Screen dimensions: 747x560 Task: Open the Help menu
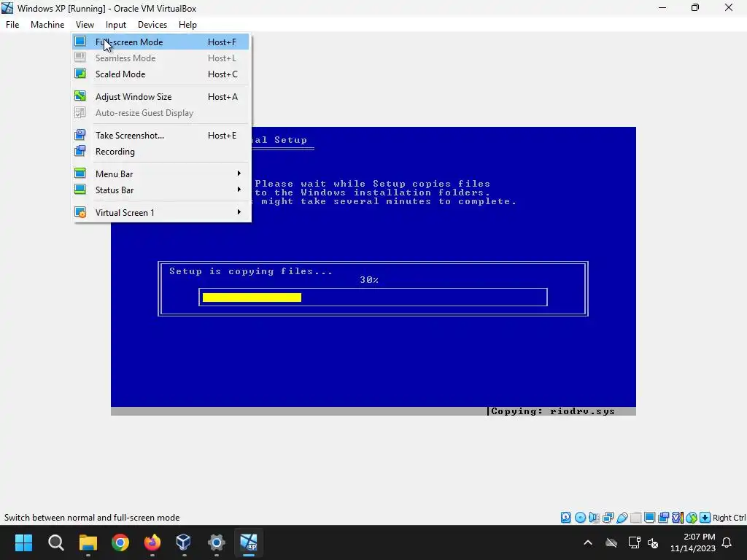[x=187, y=25]
